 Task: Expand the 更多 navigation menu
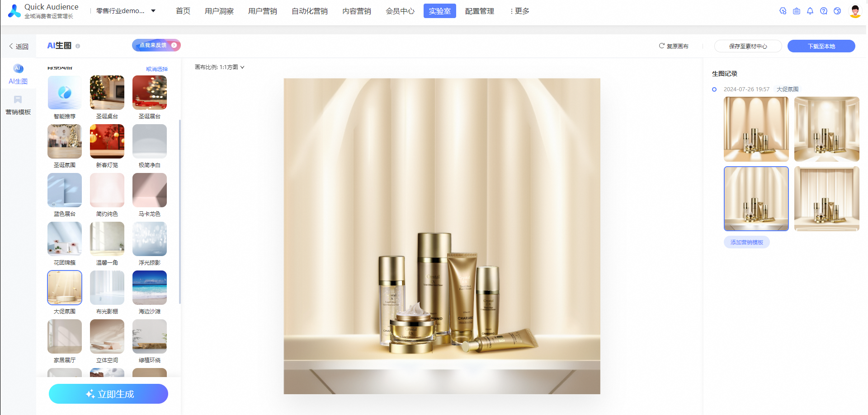(x=519, y=11)
